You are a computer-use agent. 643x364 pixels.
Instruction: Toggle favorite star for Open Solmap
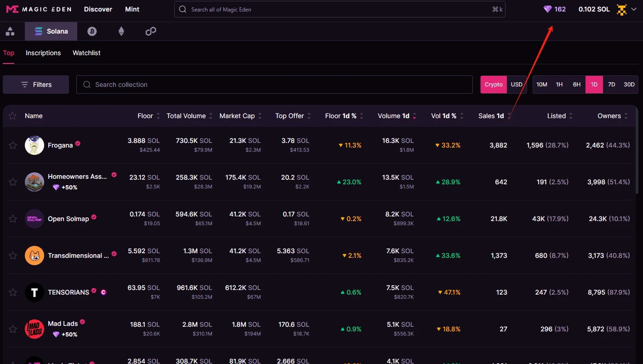[13, 219]
